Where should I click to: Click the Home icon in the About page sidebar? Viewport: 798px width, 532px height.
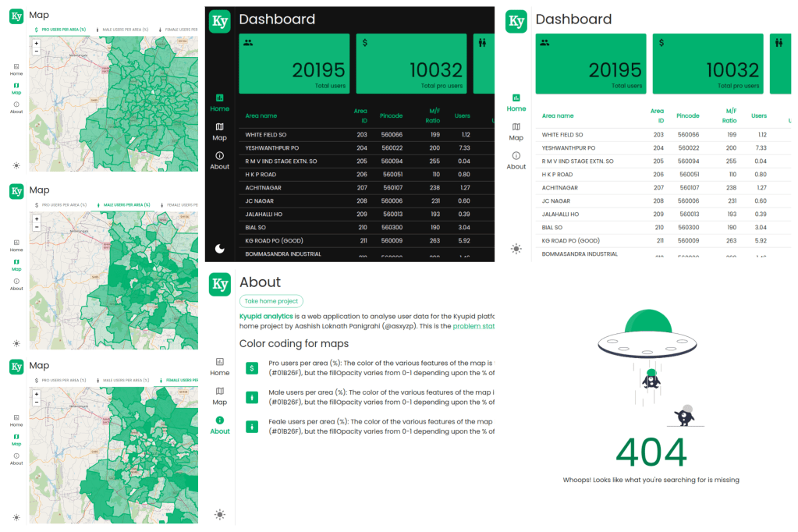click(x=220, y=367)
